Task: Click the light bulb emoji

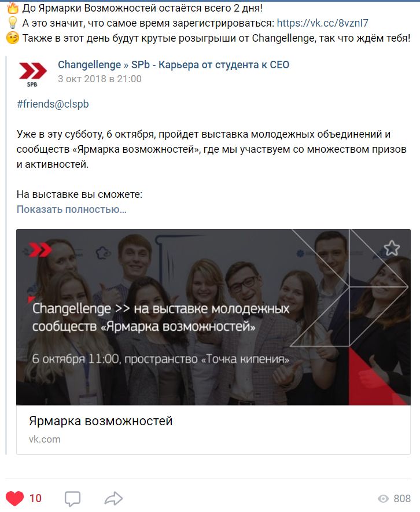Action: tap(12, 23)
